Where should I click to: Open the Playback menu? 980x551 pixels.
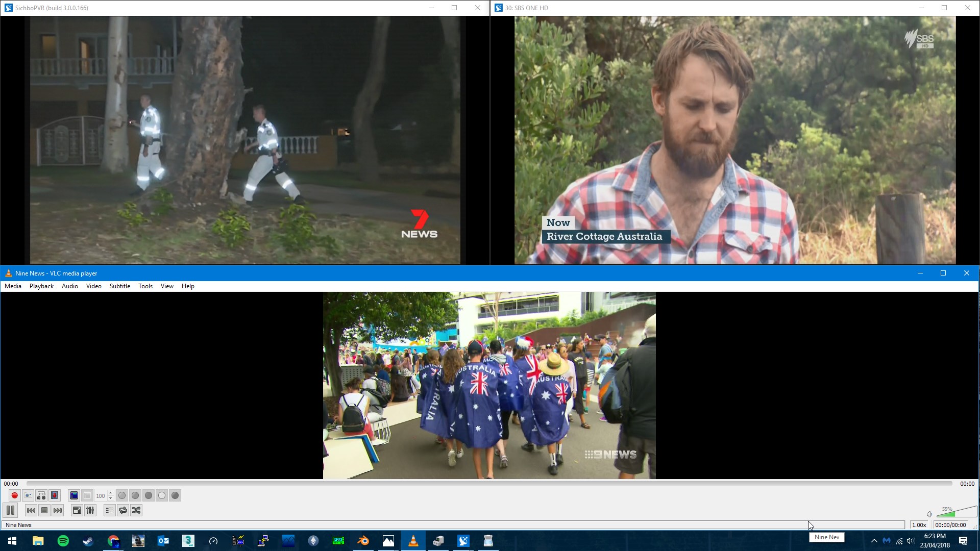click(x=41, y=286)
